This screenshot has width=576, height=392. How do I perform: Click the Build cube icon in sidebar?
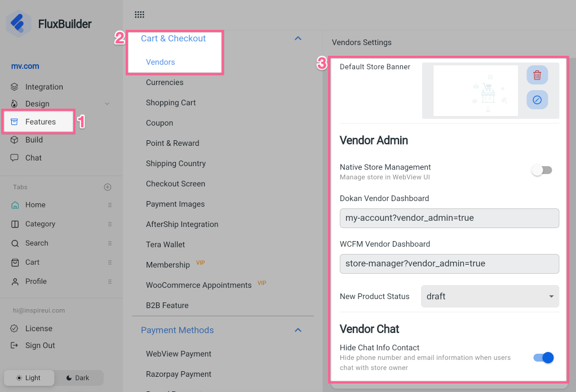coord(15,140)
